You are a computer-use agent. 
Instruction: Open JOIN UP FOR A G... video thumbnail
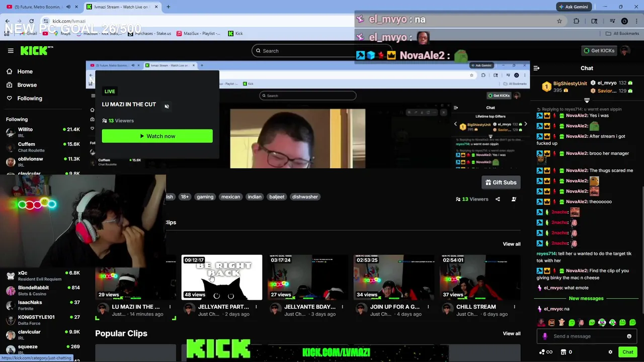pyautogui.click(x=394, y=278)
